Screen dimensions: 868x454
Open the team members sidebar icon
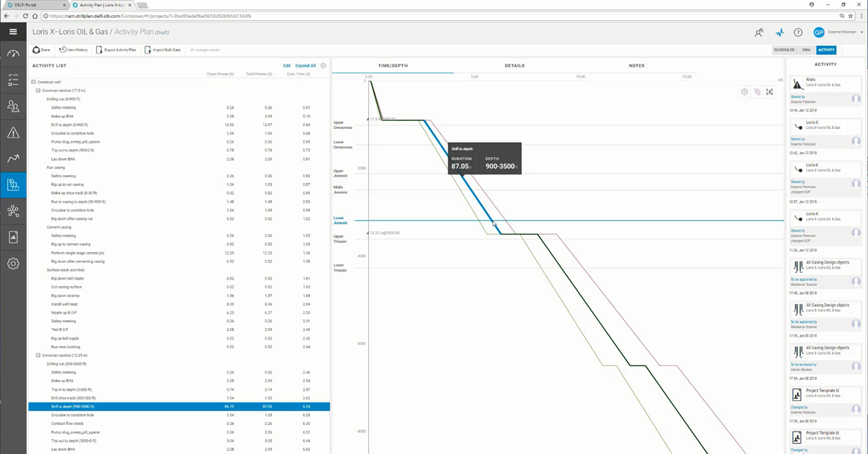click(13, 106)
